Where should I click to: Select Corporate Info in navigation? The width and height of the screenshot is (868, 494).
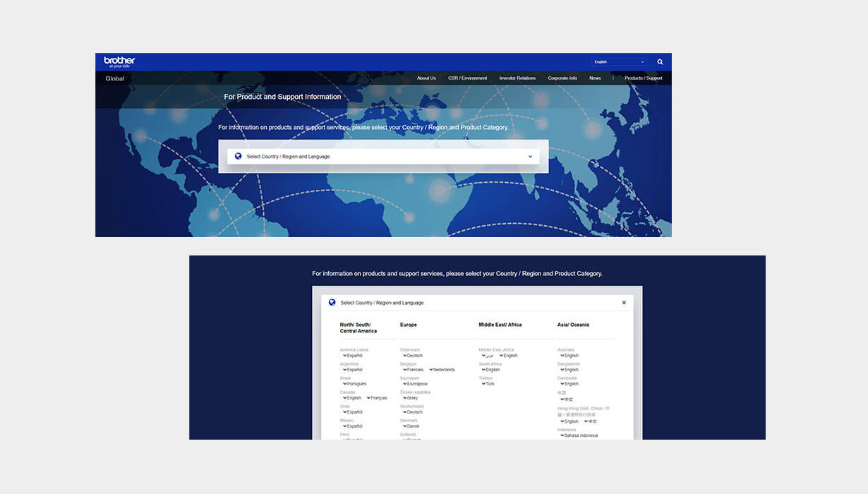coord(562,78)
